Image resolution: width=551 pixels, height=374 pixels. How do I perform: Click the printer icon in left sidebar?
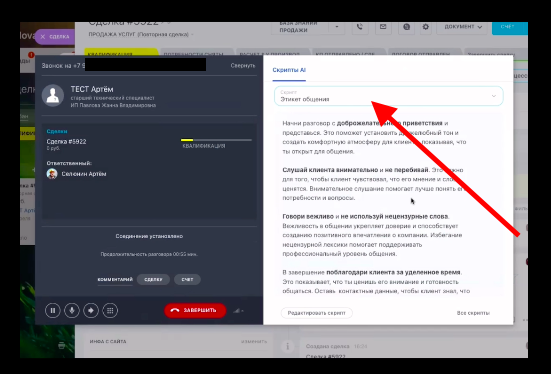[x=61, y=346]
